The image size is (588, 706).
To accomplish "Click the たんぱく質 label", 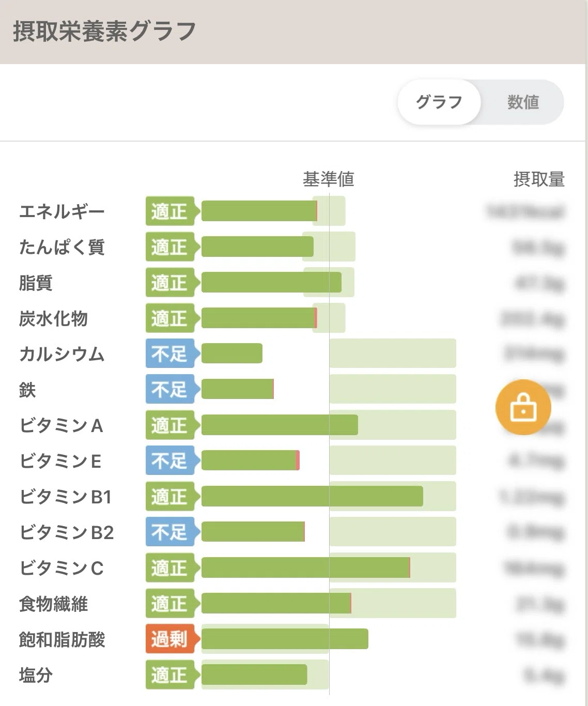I will [x=62, y=247].
